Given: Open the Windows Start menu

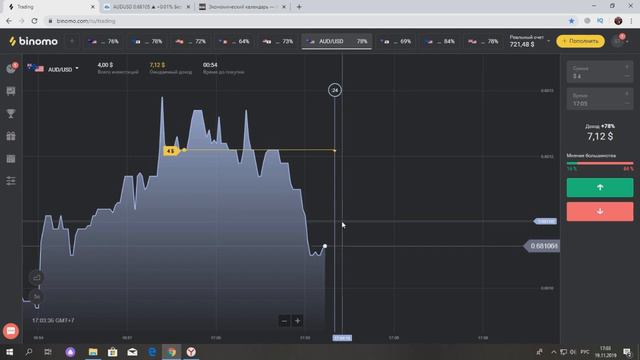Looking at the screenshot, I should (9, 352).
